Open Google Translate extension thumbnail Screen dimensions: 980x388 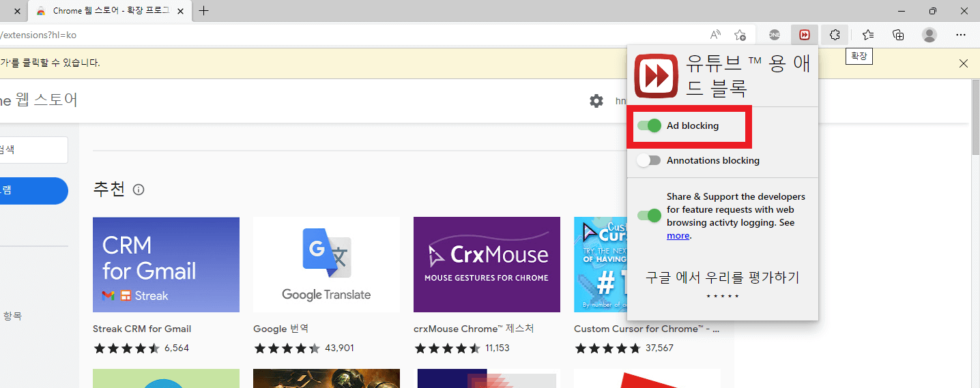coord(326,265)
